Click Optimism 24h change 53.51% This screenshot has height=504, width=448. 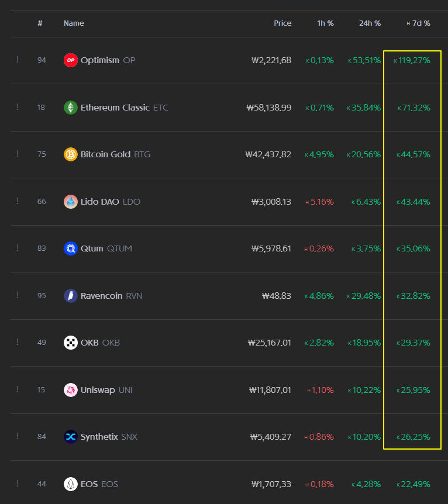click(364, 60)
